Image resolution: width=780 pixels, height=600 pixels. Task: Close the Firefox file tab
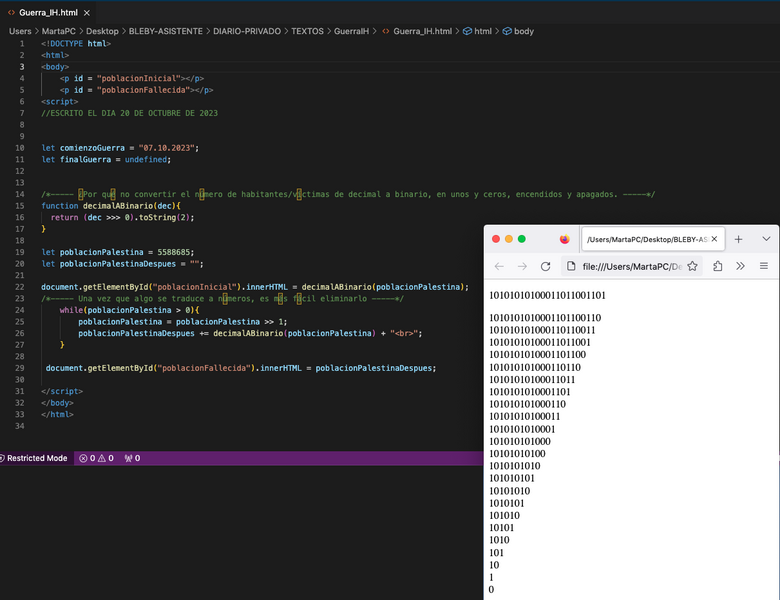pos(714,240)
